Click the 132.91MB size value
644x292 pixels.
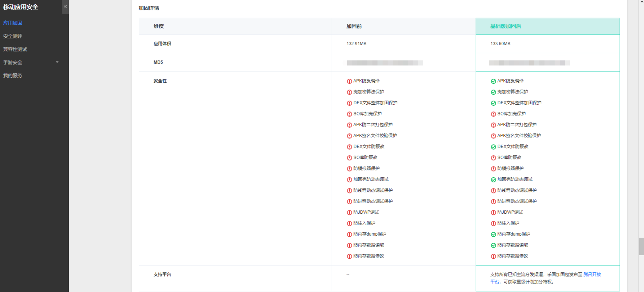click(x=356, y=44)
